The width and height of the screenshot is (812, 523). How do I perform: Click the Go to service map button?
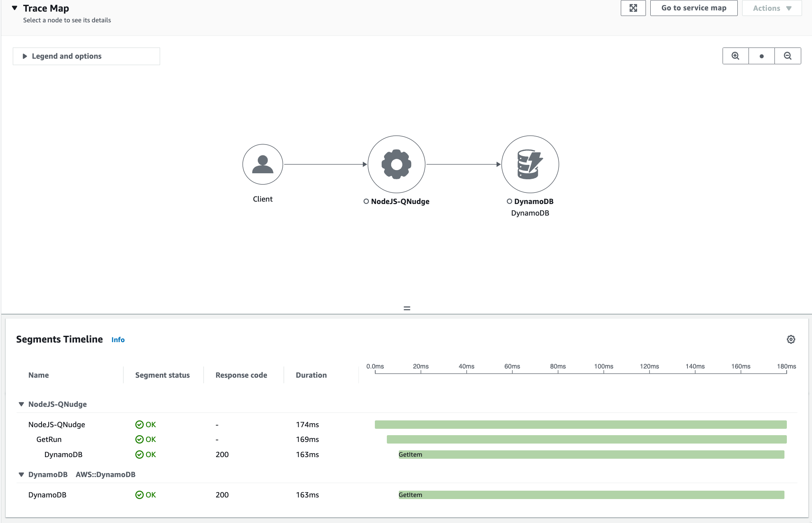point(693,8)
